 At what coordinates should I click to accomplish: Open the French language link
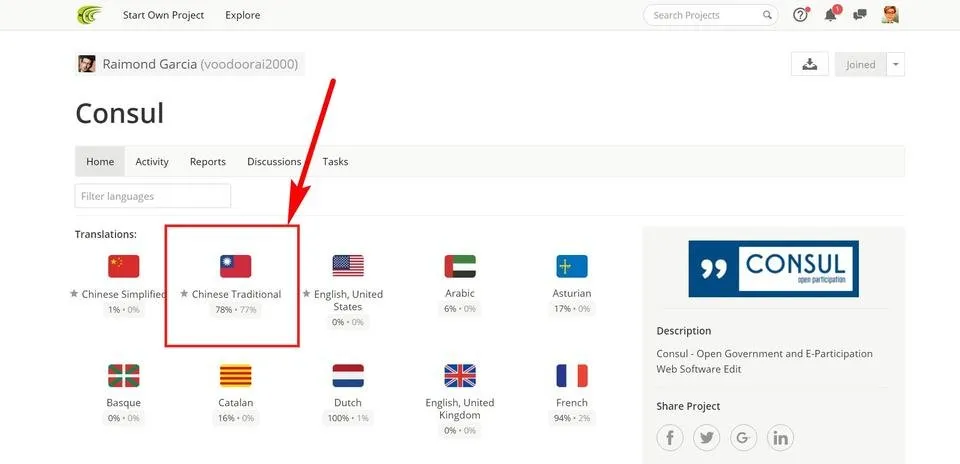(x=572, y=402)
